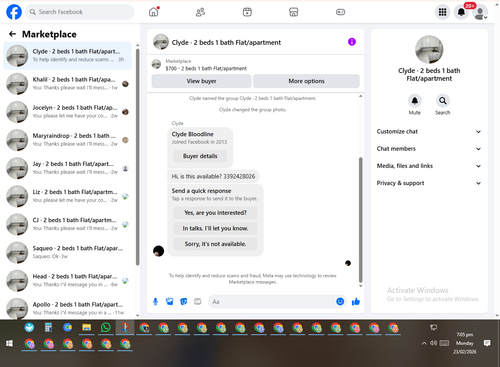Open the volume control in the system tray
This screenshot has height=367, width=500.
tap(433, 343)
